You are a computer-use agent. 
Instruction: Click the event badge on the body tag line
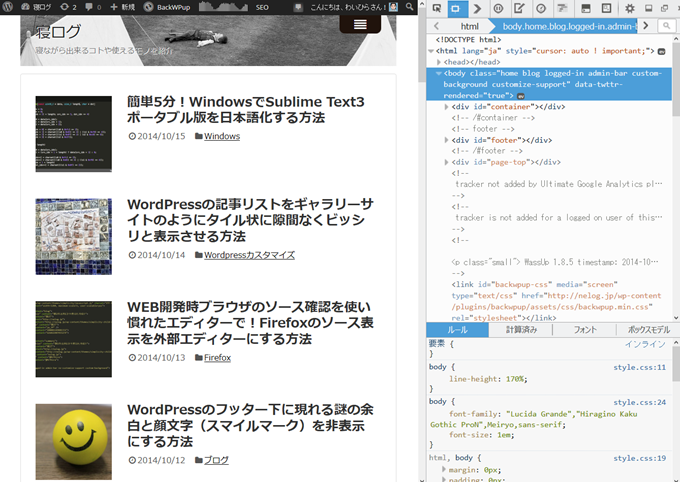pyautogui.click(x=521, y=96)
